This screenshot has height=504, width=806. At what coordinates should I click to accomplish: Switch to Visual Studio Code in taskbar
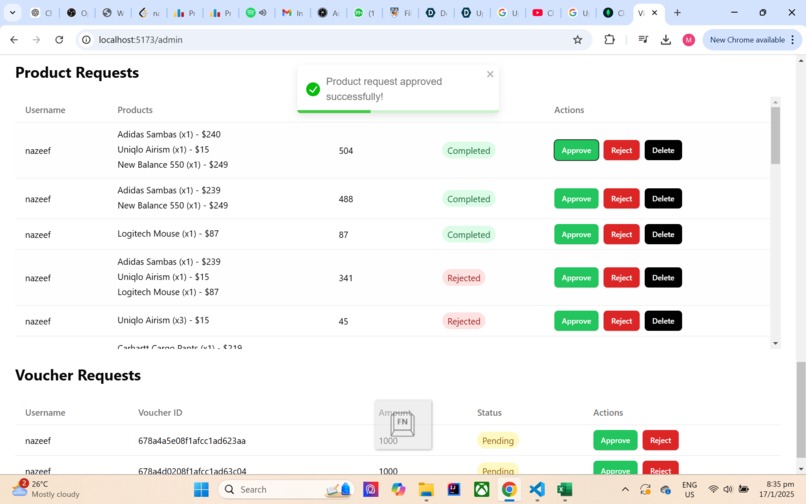(537, 489)
